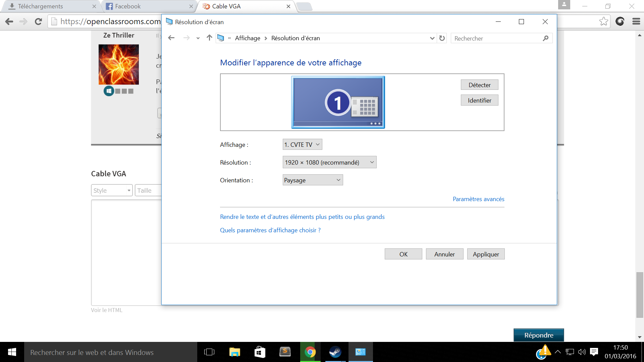Open the Résolution dropdown showing 1920 × 1080
644x362 pixels.
(329, 162)
